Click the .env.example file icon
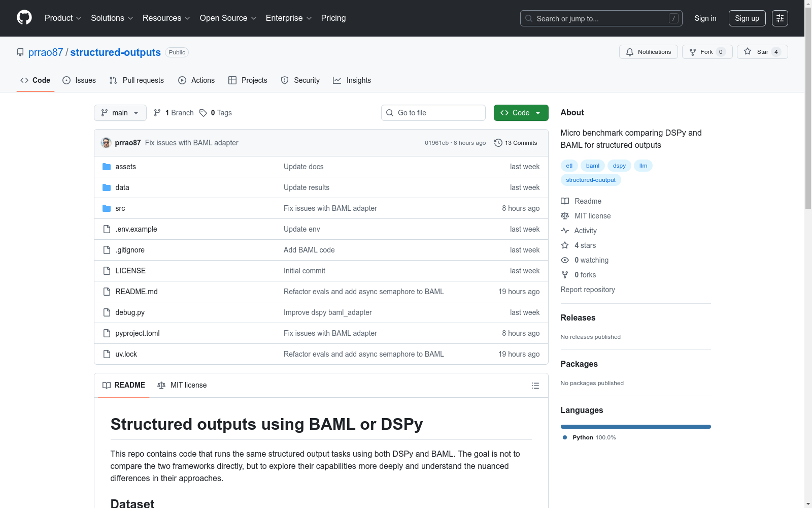 tap(107, 229)
